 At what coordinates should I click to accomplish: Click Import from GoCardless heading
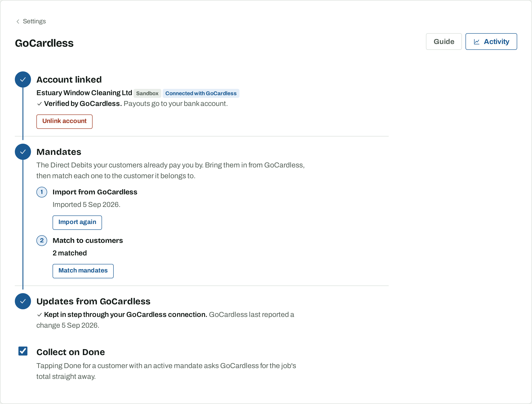[x=95, y=192]
